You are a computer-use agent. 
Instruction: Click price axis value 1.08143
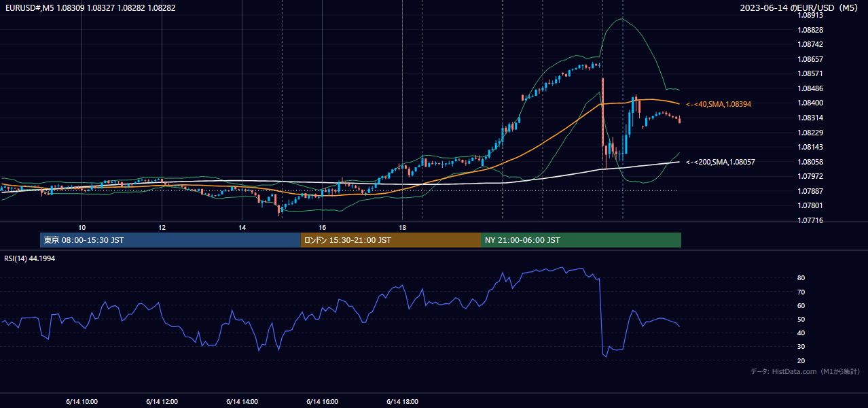click(811, 147)
